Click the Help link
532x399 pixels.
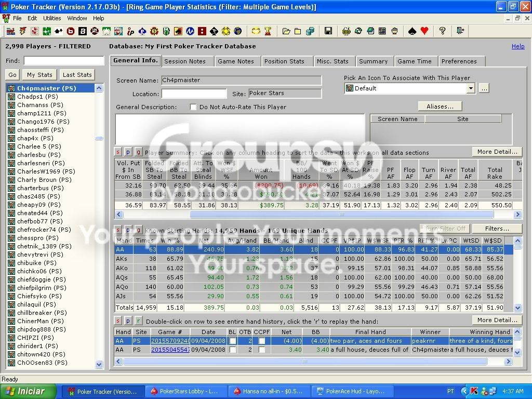coord(518,46)
